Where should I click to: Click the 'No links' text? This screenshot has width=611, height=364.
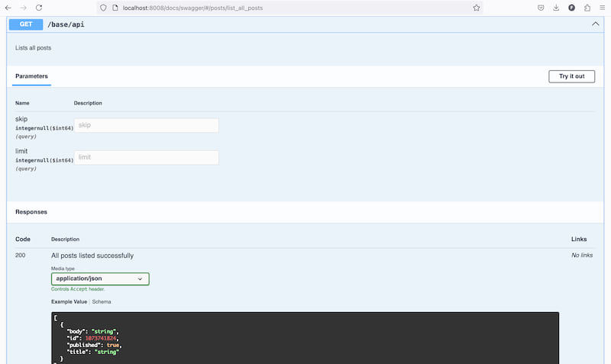582,255
